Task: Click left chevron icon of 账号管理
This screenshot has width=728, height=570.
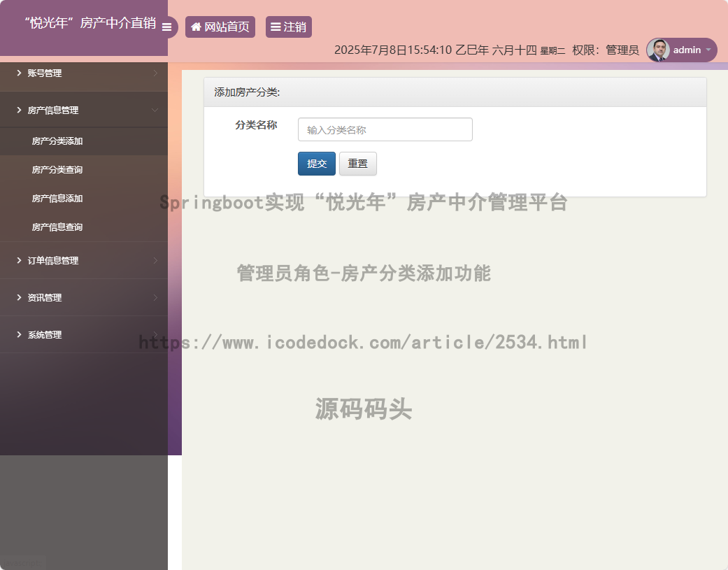Action: point(19,73)
